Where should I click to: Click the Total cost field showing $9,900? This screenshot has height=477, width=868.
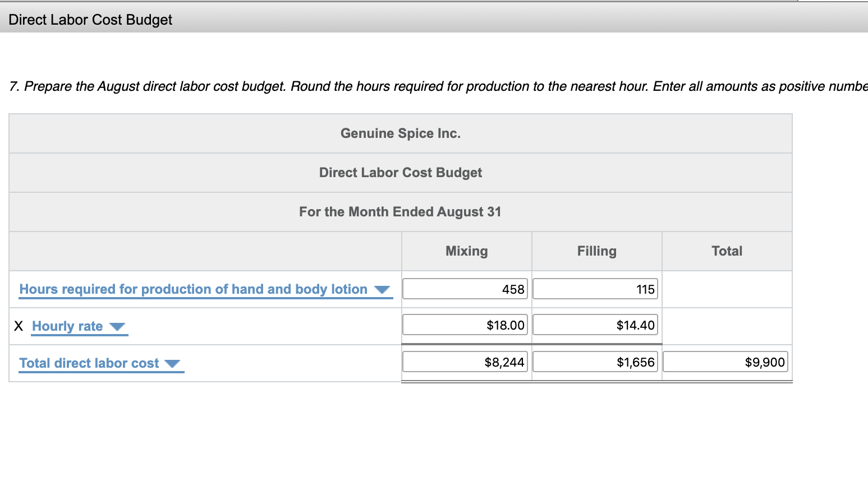(725, 362)
